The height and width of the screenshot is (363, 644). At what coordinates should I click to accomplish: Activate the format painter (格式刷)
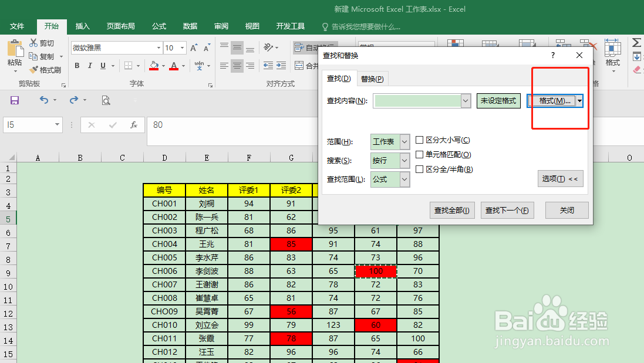[x=46, y=70]
